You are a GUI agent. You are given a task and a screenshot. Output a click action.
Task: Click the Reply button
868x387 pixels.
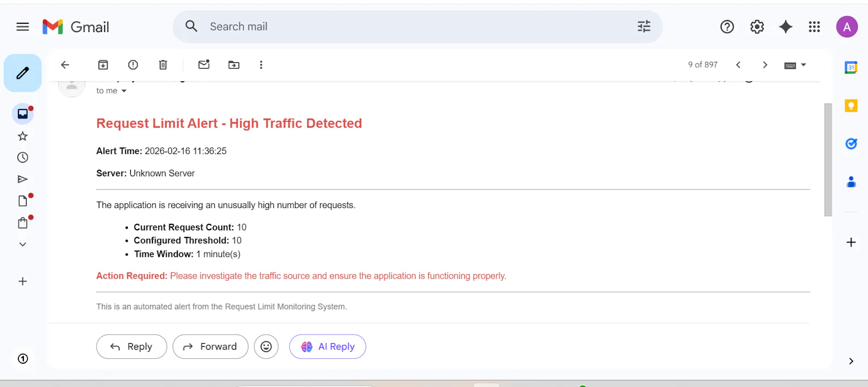point(131,346)
